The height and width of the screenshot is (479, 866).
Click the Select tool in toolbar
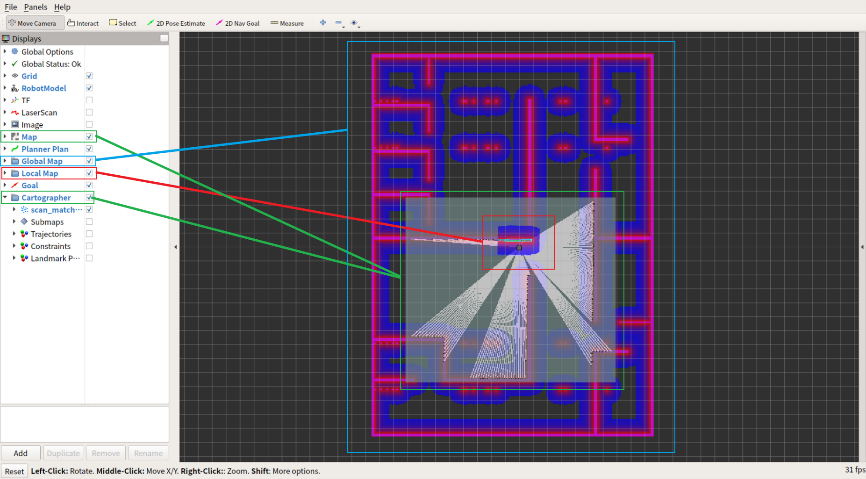(123, 23)
